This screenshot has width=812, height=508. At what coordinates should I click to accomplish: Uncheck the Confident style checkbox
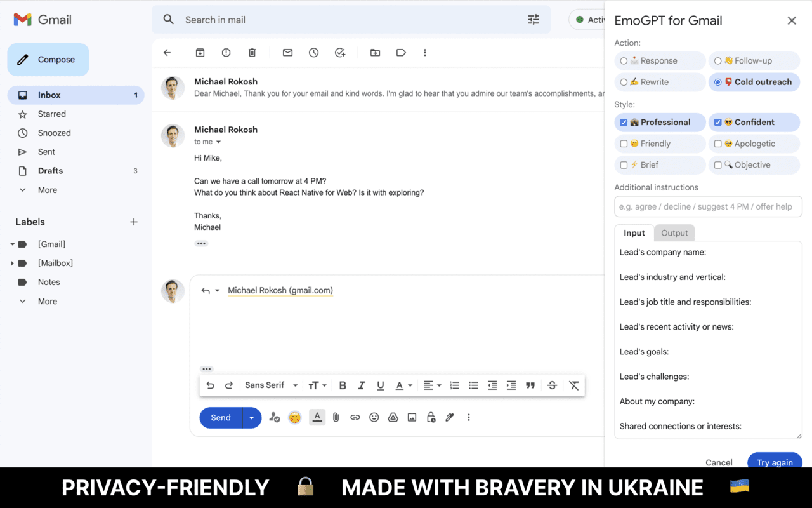pos(718,123)
